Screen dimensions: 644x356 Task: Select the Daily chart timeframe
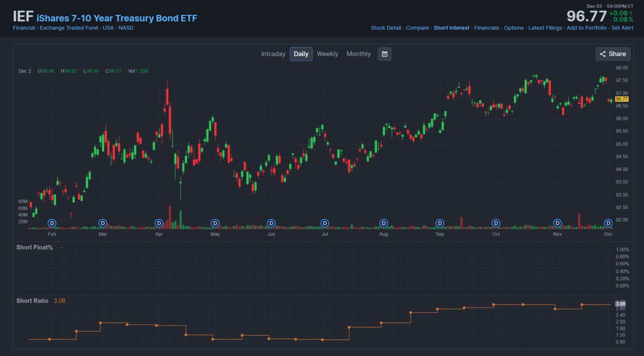click(x=301, y=54)
